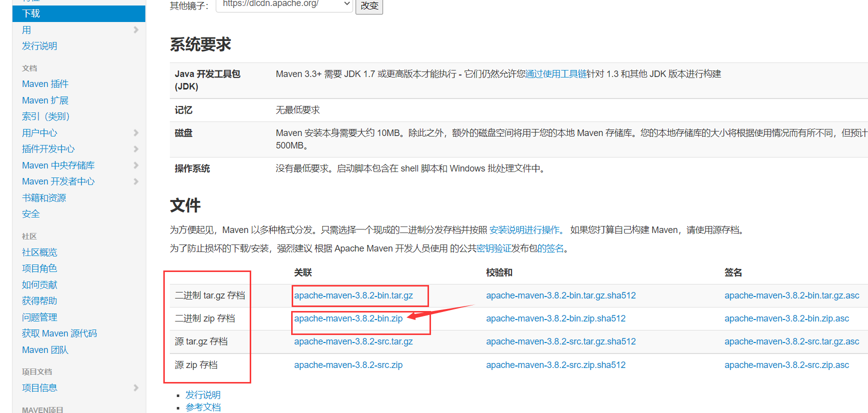The height and width of the screenshot is (413, 868).
Task: Open 插件开发中心 in the sidebar
Action: pyautogui.click(x=48, y=149)
